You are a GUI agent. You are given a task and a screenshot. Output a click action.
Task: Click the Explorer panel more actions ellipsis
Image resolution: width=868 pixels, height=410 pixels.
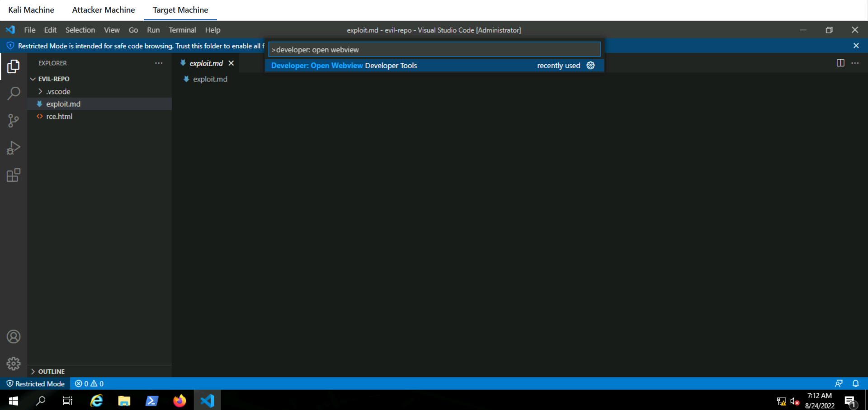[159, 63]
